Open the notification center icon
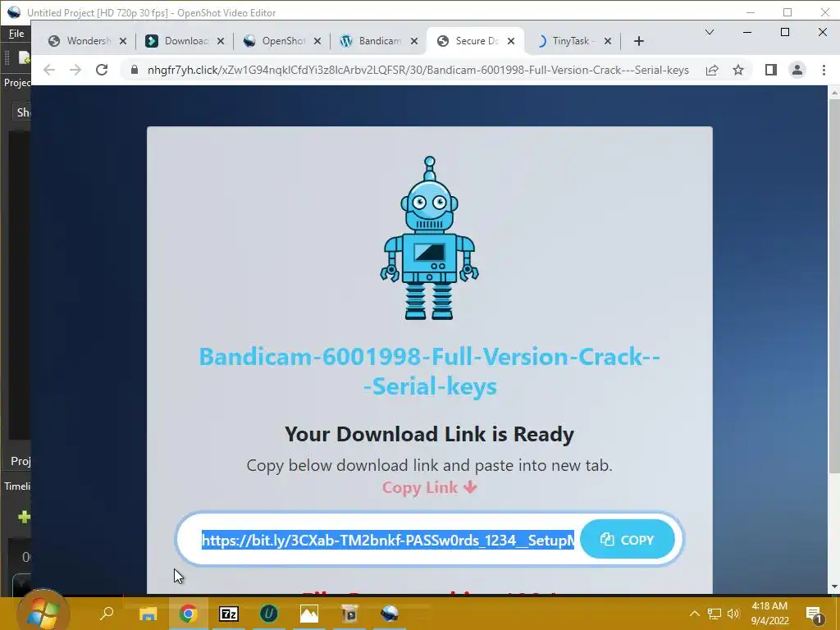The image size is (840, 630). point(815,614)
